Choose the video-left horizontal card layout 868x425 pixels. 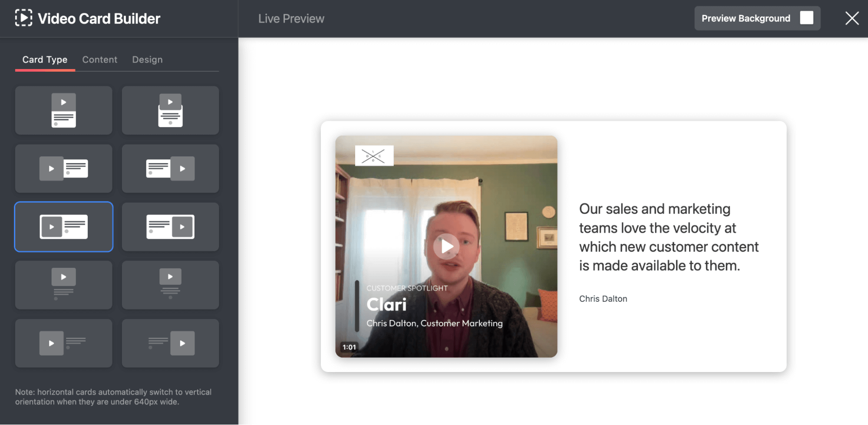coord(63,168)
